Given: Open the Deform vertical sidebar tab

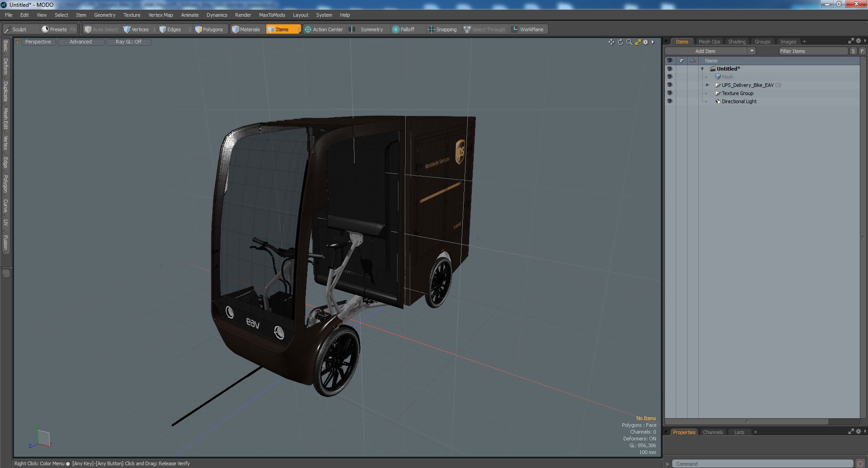Looking at the screenshot, I should click(6, 67).
